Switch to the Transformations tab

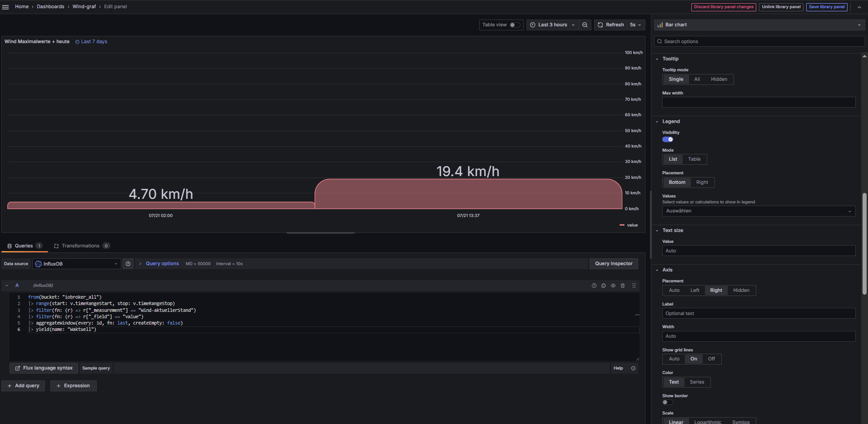[81, 246]
